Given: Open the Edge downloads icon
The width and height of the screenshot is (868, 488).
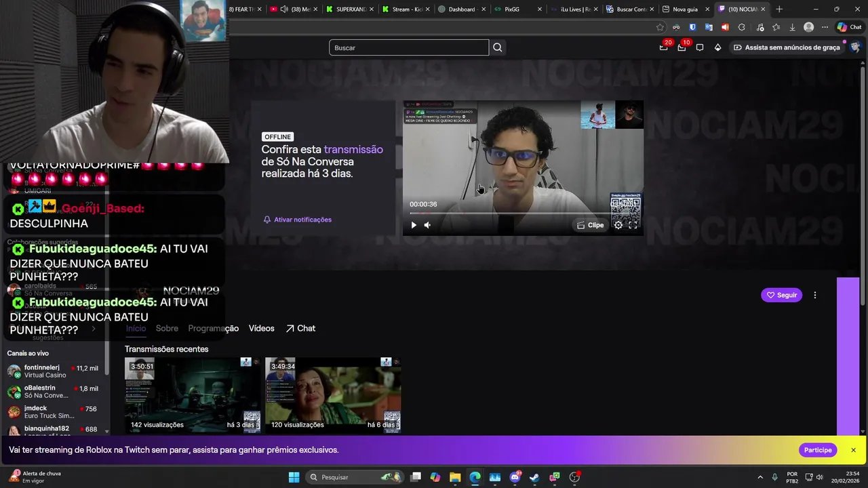Looking at the screenshot, I should 792,27.
